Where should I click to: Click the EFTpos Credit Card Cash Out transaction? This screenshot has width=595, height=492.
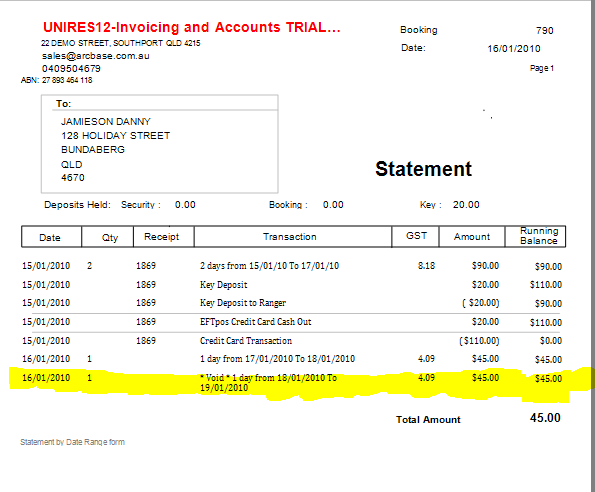tap(256, 322)
